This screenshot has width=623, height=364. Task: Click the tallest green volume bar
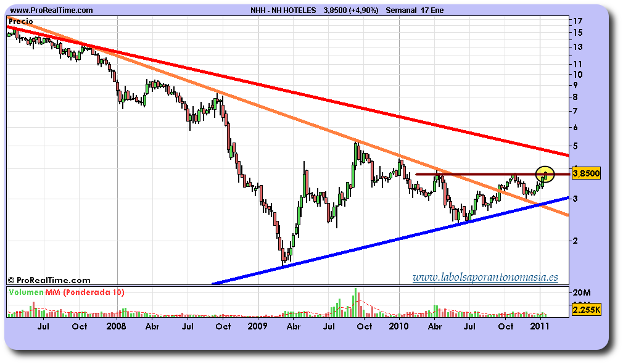pyautogui.click(x=355, y=302)
